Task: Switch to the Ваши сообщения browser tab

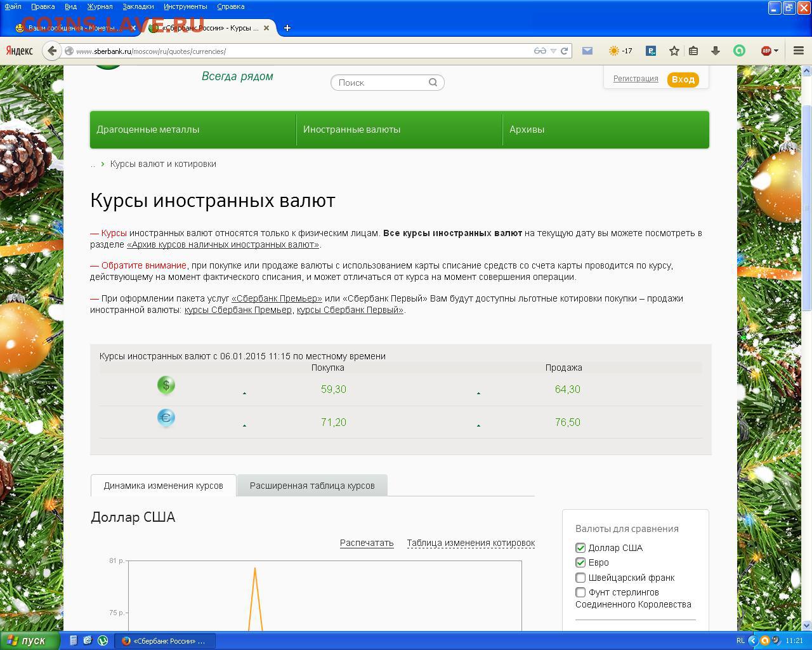Action: point(75,28)
